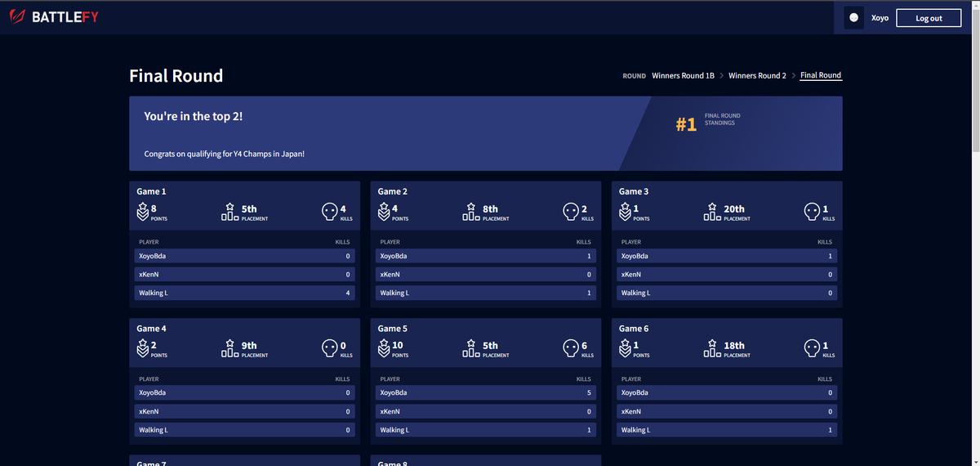Select xKenN row in Game 4

(245, 412)
